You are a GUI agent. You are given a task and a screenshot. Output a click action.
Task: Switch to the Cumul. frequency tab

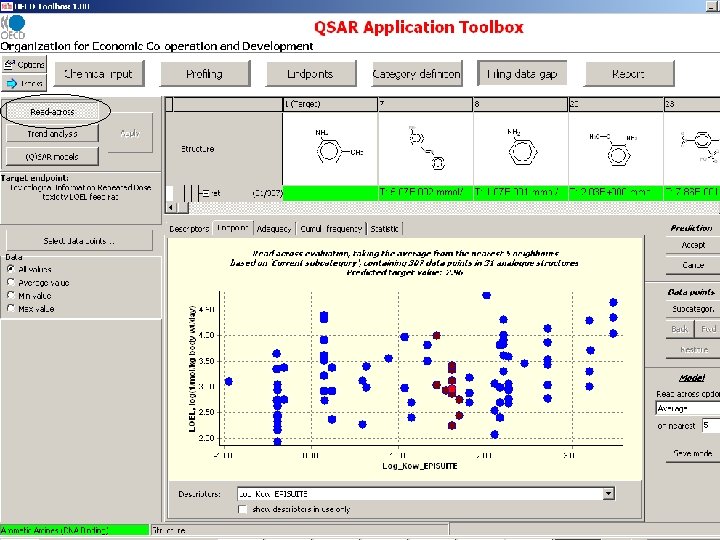[331, 228]
